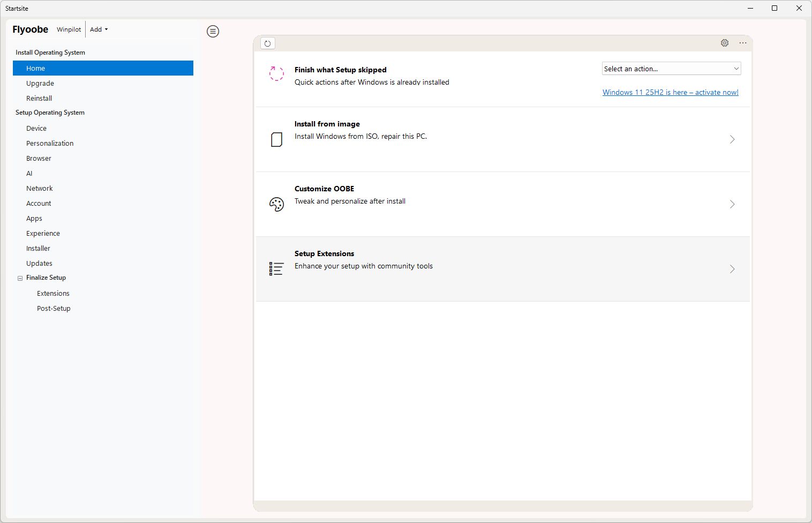
Task: Click the Setup Extensions list icon
Action: [276, 269]
